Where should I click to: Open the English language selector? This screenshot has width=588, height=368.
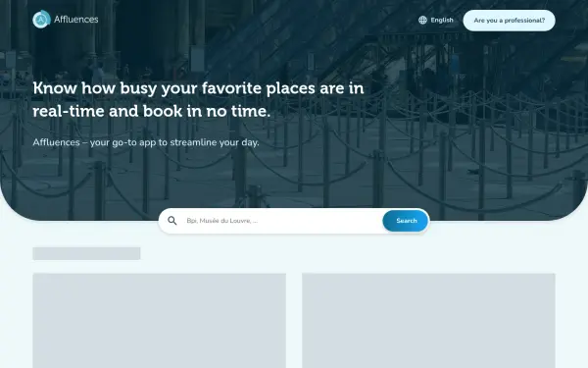tap(436, 21)
